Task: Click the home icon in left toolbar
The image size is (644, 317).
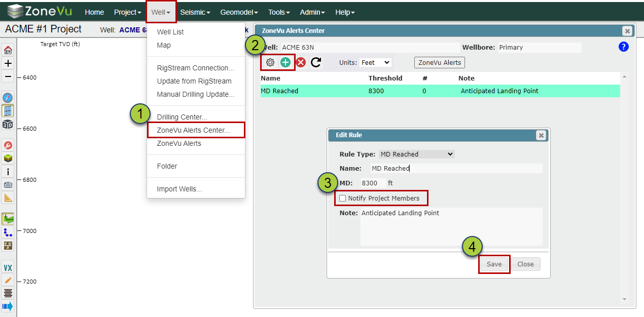Action: [x=8, y=50]
